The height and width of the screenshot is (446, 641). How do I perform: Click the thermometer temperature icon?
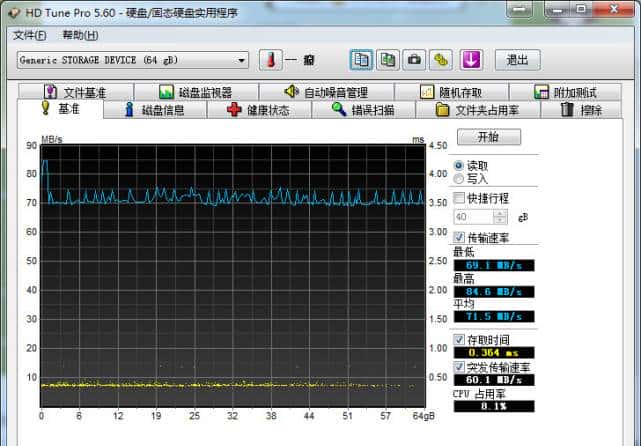pyautogui.click(x=270, y=60)
